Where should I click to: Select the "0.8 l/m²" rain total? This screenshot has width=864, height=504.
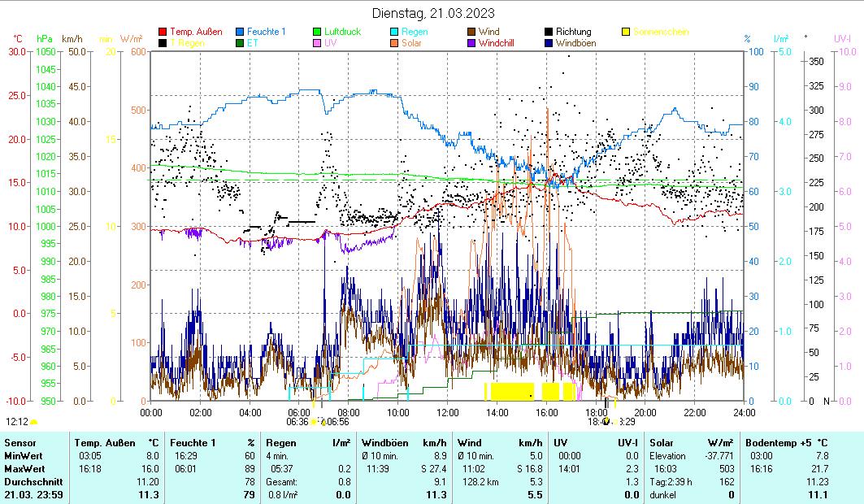click(x=283, y=495)
